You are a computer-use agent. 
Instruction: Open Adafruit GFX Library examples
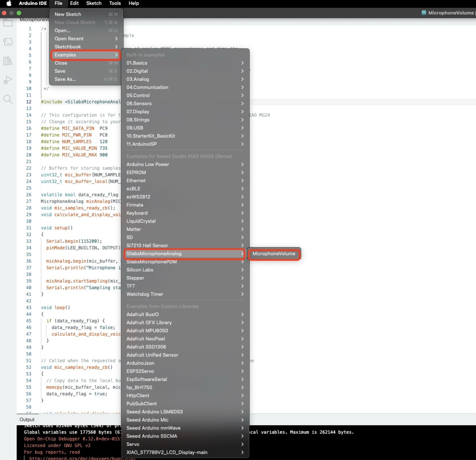185,323
